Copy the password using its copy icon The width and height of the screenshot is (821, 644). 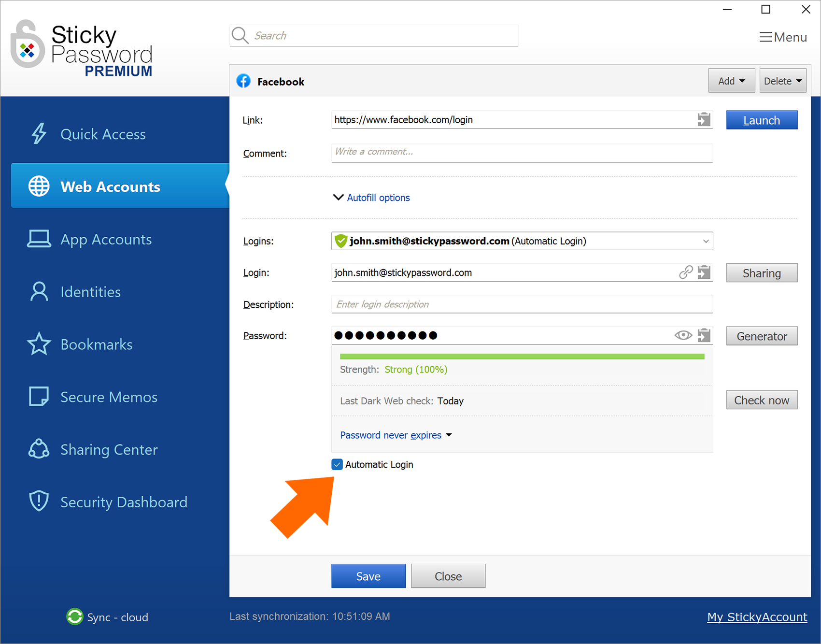pos(704,335)
